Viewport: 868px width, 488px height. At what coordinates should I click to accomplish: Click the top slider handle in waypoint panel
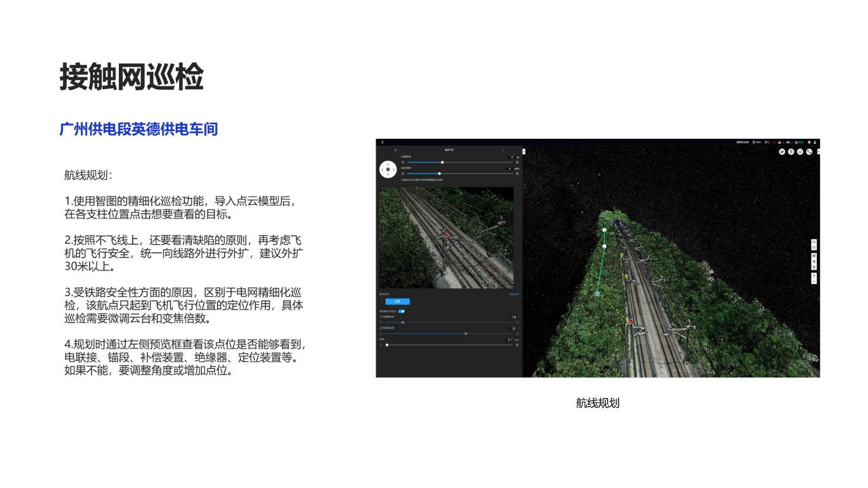[443, 162]
